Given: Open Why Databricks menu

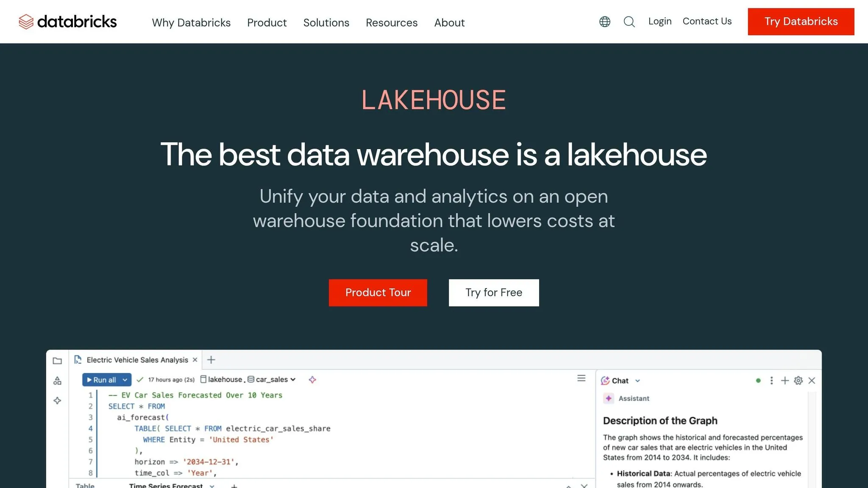Looking at the screenshot, I should pyautogui.click(x=191, y=22).
